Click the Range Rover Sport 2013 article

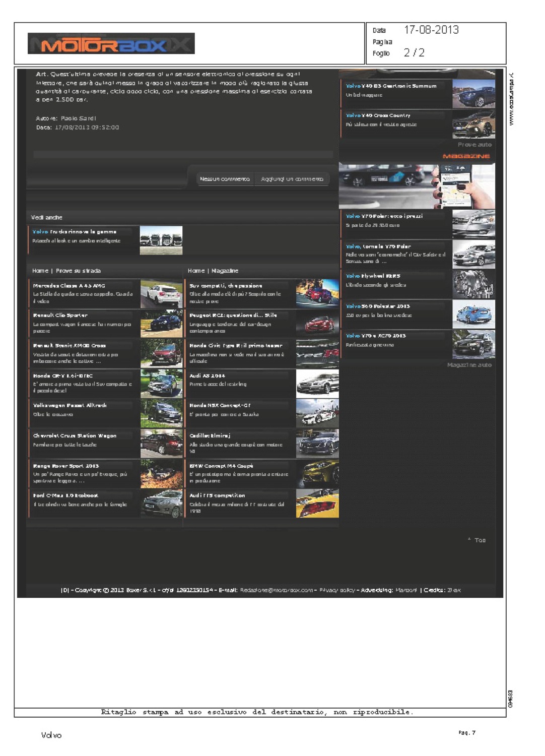66,466
